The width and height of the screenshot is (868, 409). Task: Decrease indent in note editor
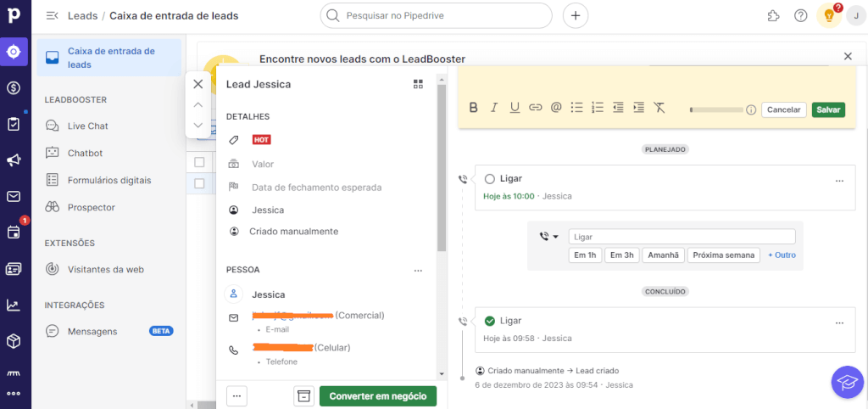click(618, 108)
